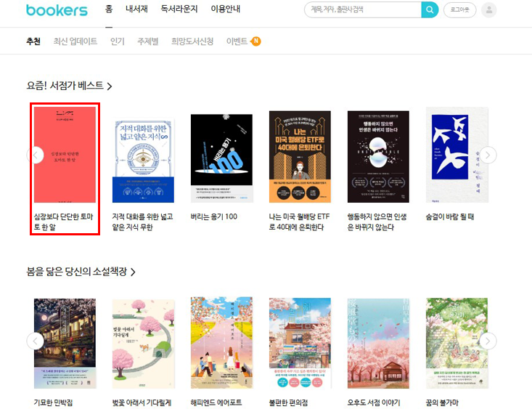
Task: Focus the 제목, 저자, 출판사 search field
Action: coord(363,10)
